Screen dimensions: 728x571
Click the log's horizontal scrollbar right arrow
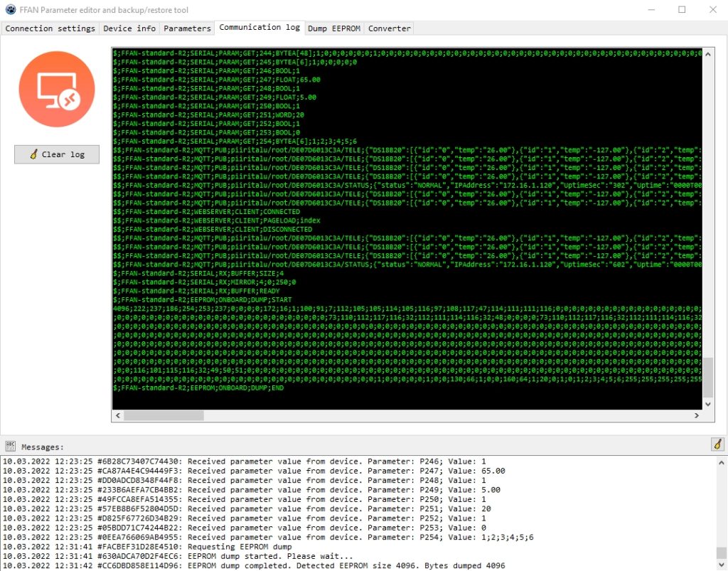pyautogui.click(x=695, y=415)
